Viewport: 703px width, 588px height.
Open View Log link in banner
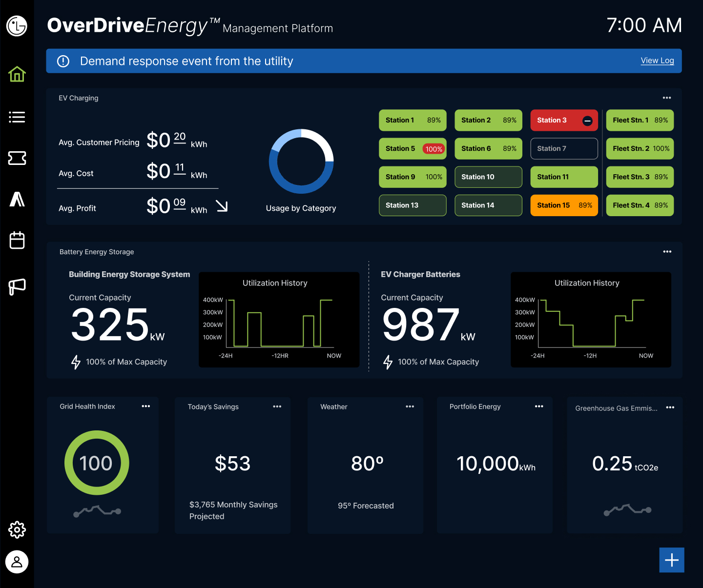(x=657, y=61)
